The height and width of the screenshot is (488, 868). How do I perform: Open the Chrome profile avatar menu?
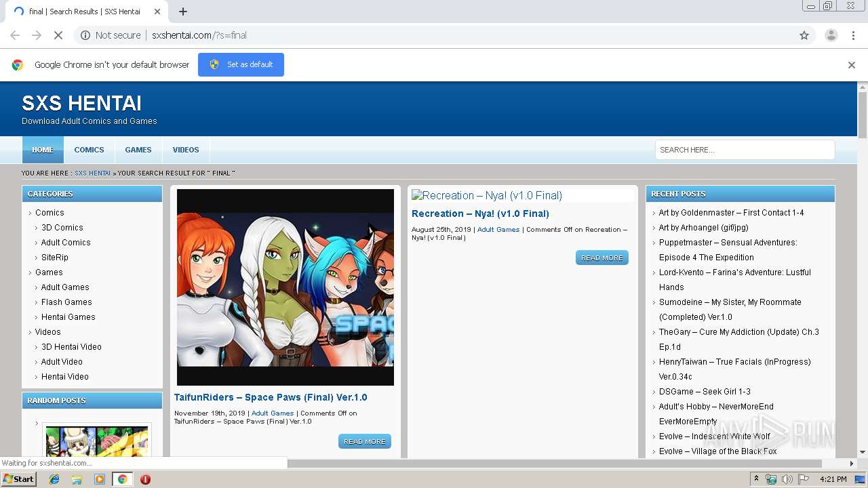[x=831, y=35]
